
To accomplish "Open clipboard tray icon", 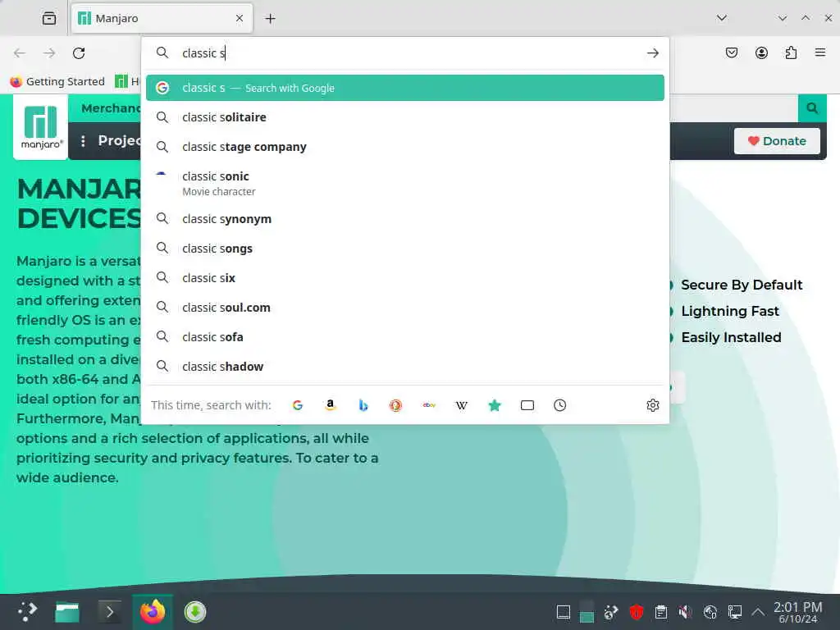I will point(661,612).
